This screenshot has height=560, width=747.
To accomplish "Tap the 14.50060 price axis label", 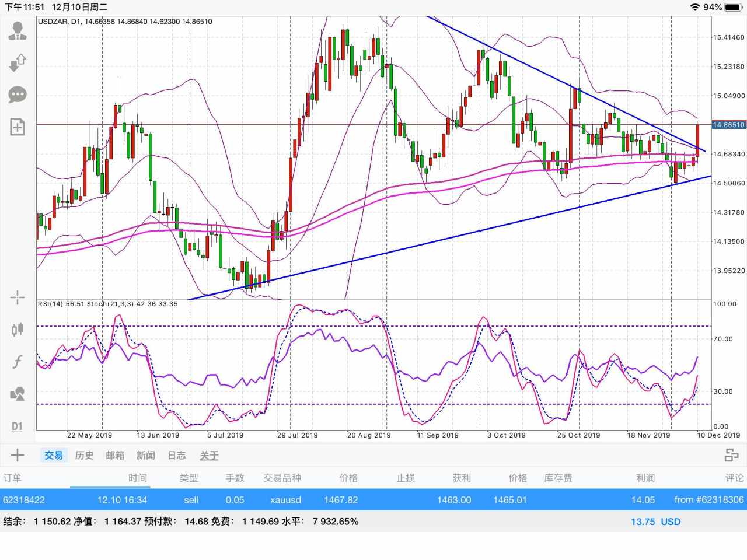I will [x=729, y=183].
